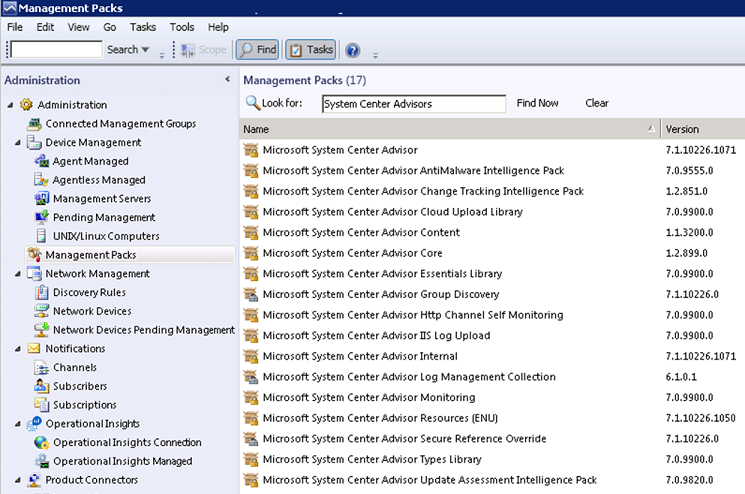The width and height of the screenshot is (745, 494).
Task: Select Advisor Types Library row
Action: (492, 459)
